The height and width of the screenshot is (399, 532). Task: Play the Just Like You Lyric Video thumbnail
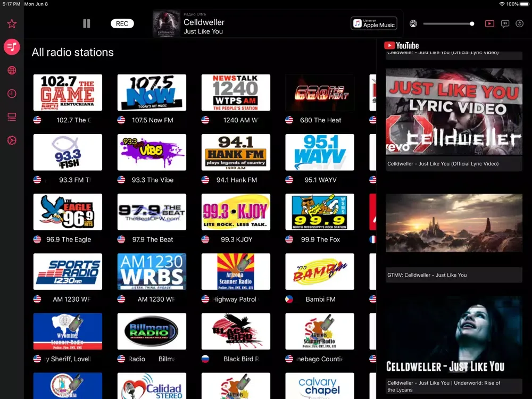tap(454, 112)
